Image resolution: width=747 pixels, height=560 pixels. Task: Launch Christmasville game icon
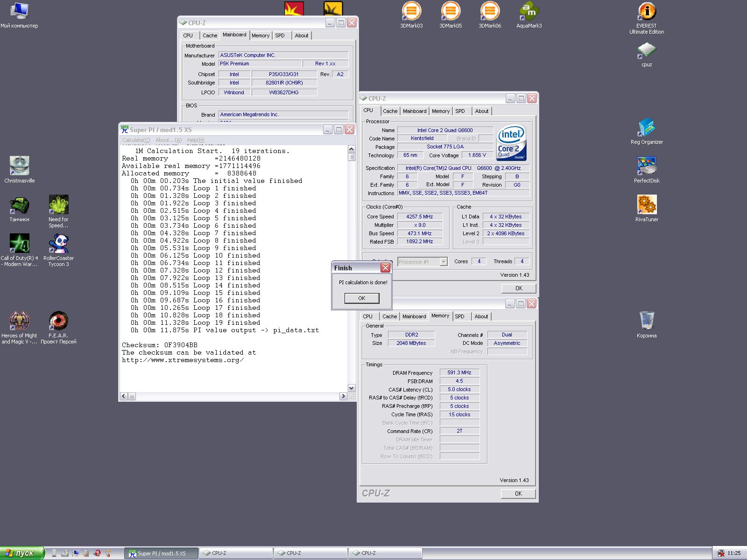pos(19,169)
